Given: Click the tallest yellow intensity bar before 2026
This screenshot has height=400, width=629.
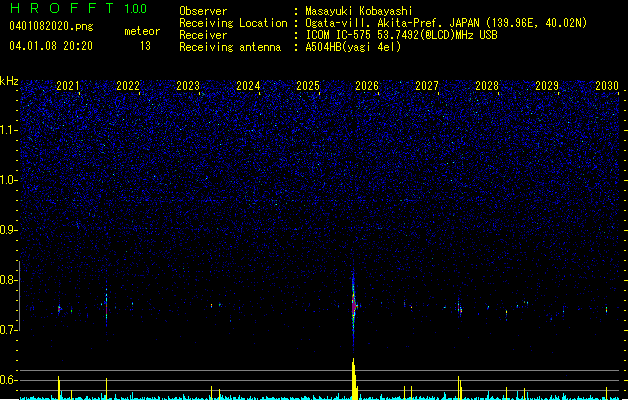Looking at the screenshot, I should 354,379.
